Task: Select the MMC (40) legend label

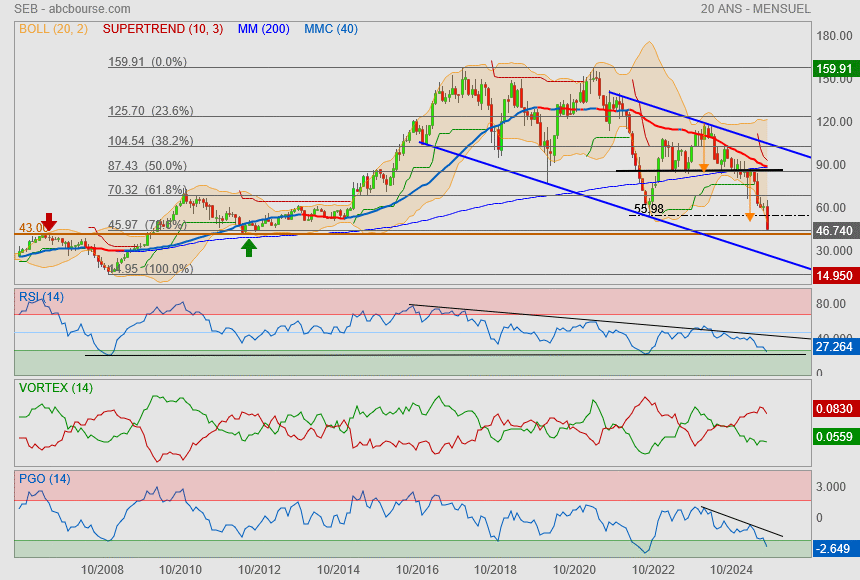Action: pos(330,29)
